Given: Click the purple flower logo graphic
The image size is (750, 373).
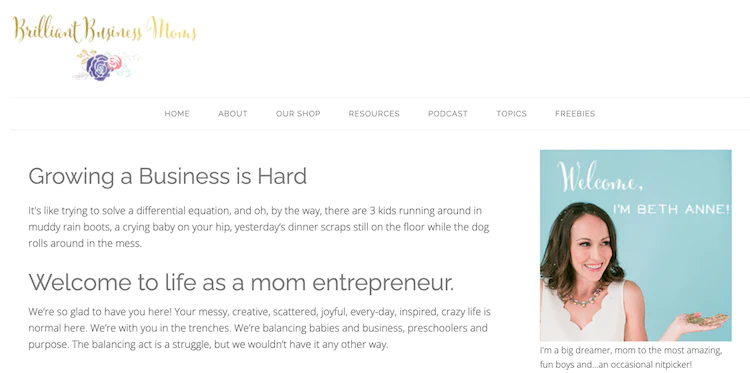Looking at the screenshot, I should coord(99,67).
